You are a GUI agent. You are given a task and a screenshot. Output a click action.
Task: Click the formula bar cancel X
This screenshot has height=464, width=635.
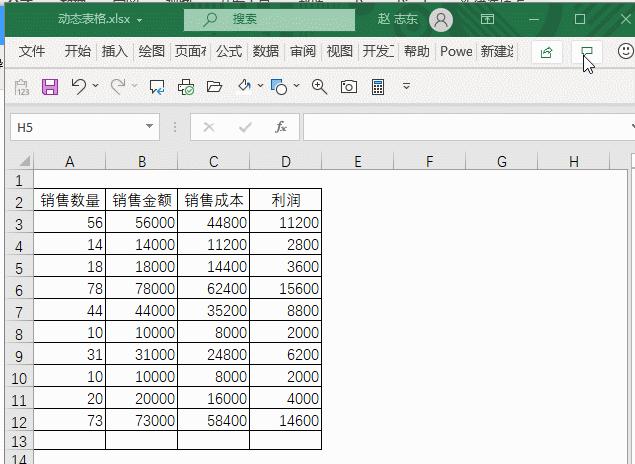209,127
